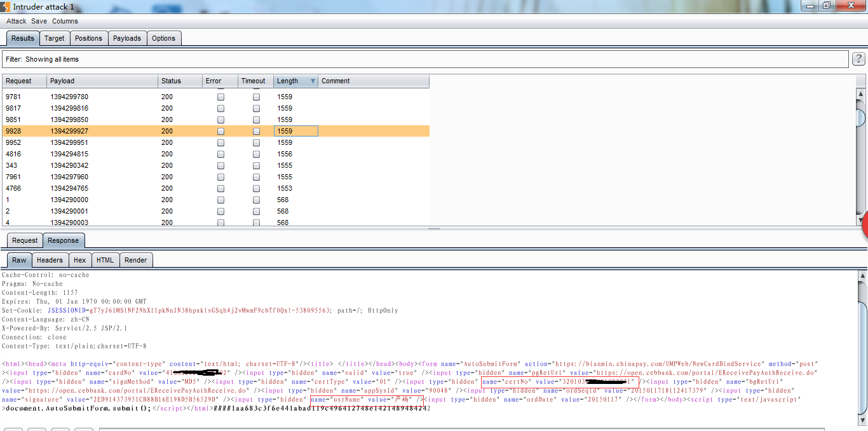This screenshot has height=431, width=868.
Task: Toggle Timeout checkbox for request 9851
Action: click(x=256, y=120)
